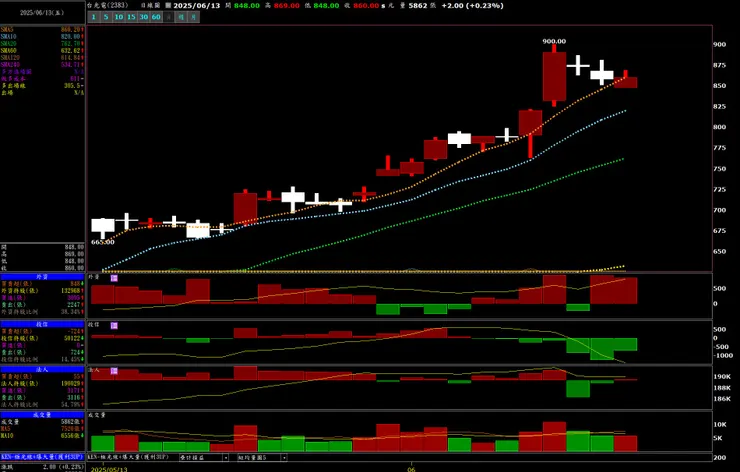Screen dimensions: 740x472
Task: Click the KEN strategy label in bottom bar
Action: coord(129,457)
